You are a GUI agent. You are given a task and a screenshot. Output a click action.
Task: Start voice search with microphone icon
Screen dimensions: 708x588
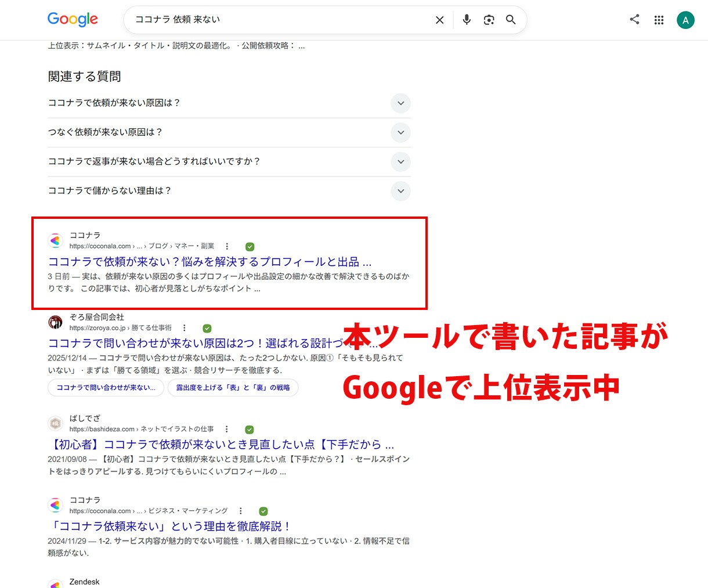coord(467,20)
